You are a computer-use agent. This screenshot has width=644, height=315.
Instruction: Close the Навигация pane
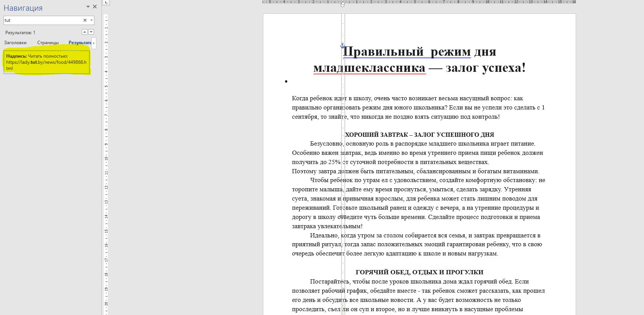click(95, 7)
